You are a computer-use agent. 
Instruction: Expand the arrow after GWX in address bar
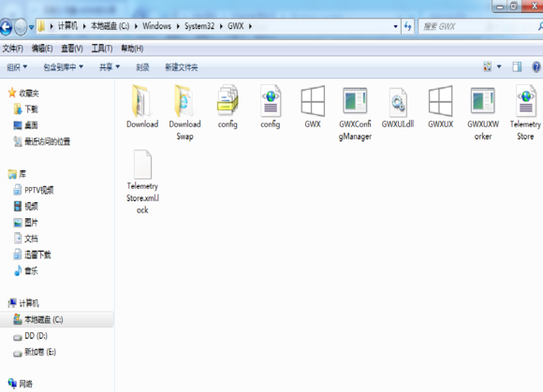click(250, 26)
